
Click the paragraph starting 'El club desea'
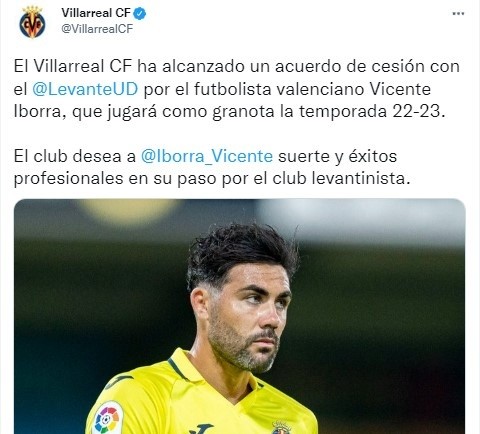(212, 167)
